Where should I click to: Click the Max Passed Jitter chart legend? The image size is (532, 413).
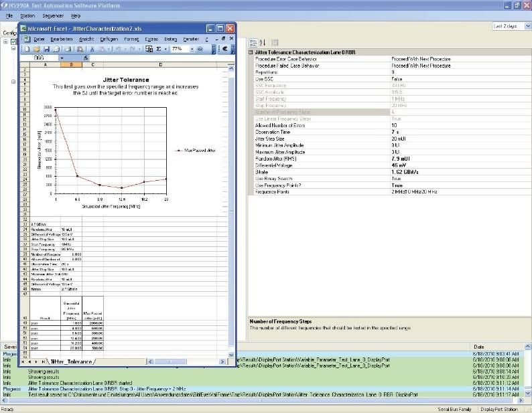[x=196, y=150]
